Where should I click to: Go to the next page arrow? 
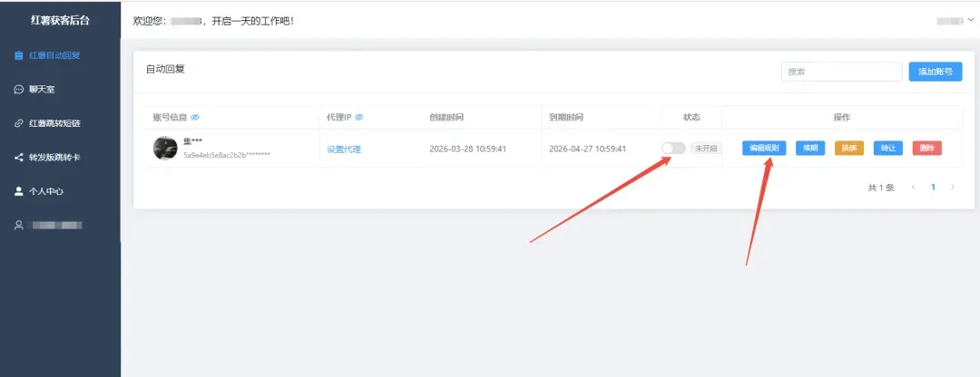pyautogui.click(x=953, y=187)
